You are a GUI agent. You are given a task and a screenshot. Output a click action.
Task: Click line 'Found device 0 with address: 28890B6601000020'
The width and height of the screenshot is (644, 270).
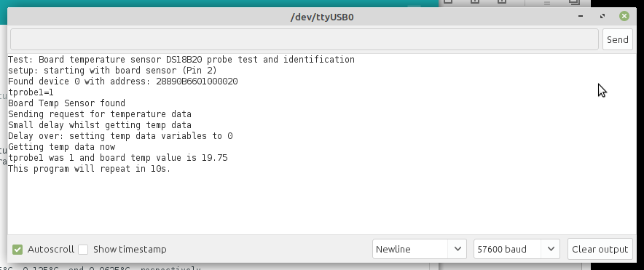[123, 82]
